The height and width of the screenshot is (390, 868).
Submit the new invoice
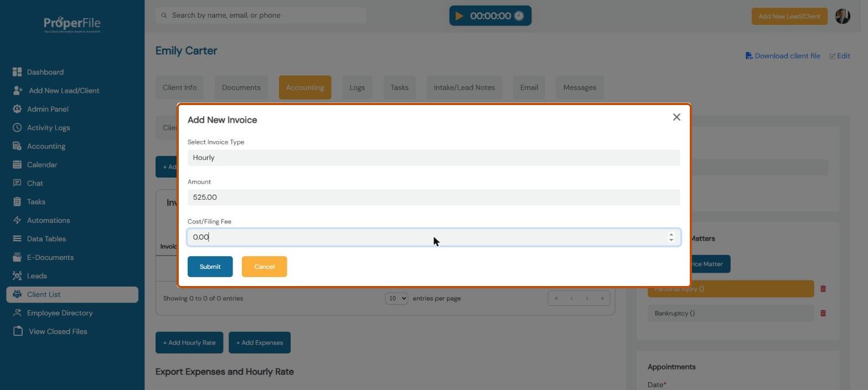pyautogui.click(x=210, y=267)
